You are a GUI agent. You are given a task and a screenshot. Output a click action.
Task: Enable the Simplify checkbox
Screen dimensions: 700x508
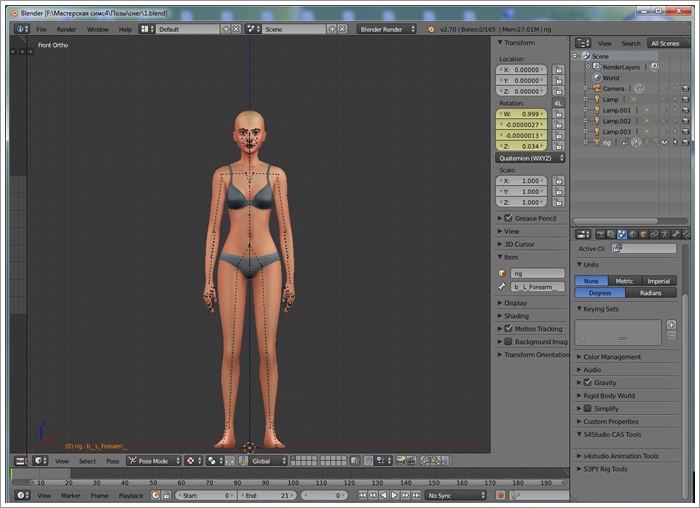(587, 408)
